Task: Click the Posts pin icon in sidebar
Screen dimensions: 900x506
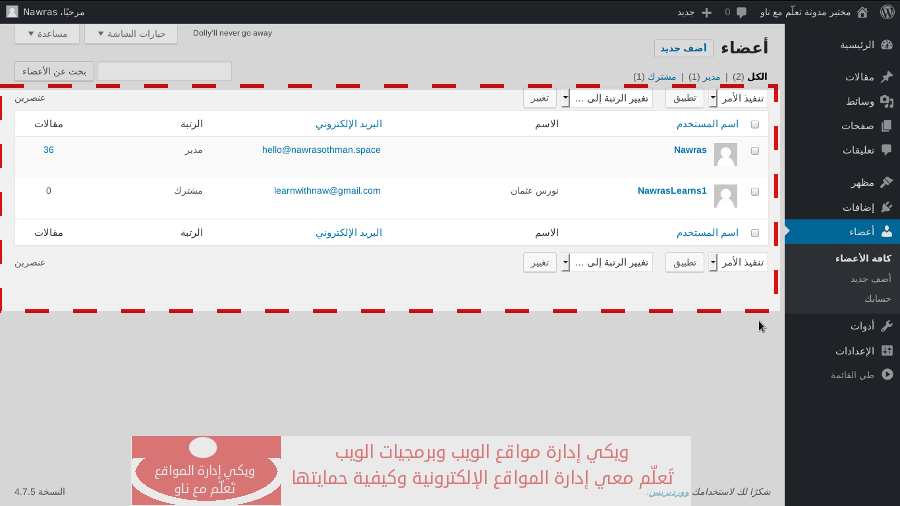Action: point(886,77)
